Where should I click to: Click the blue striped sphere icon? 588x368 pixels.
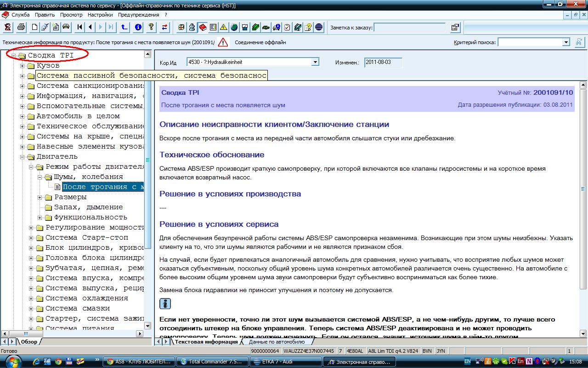[x=319, y=27]
